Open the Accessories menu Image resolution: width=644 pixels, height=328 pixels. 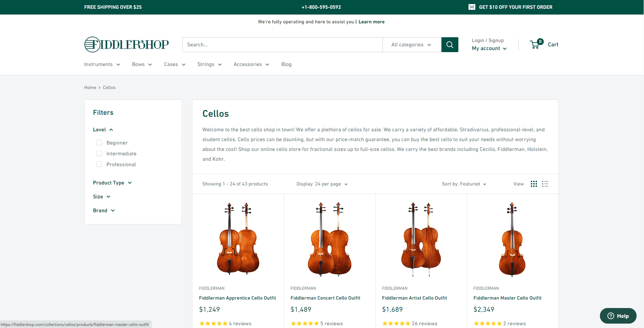point(251,64)
